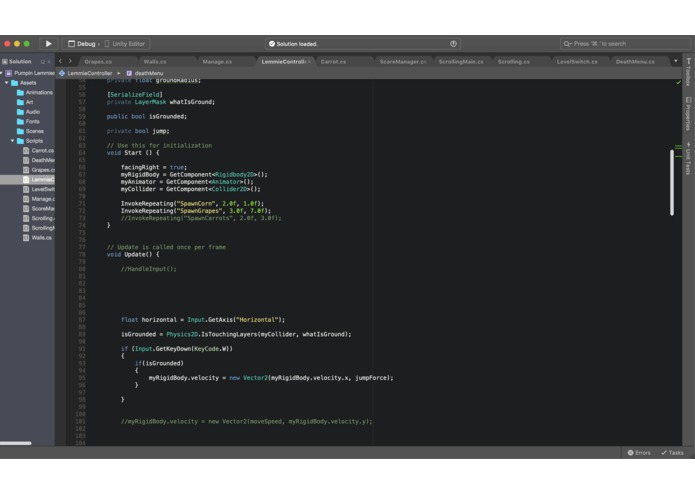Open the Debug configuration selector

pyautogui.click(x=84, y=44)
